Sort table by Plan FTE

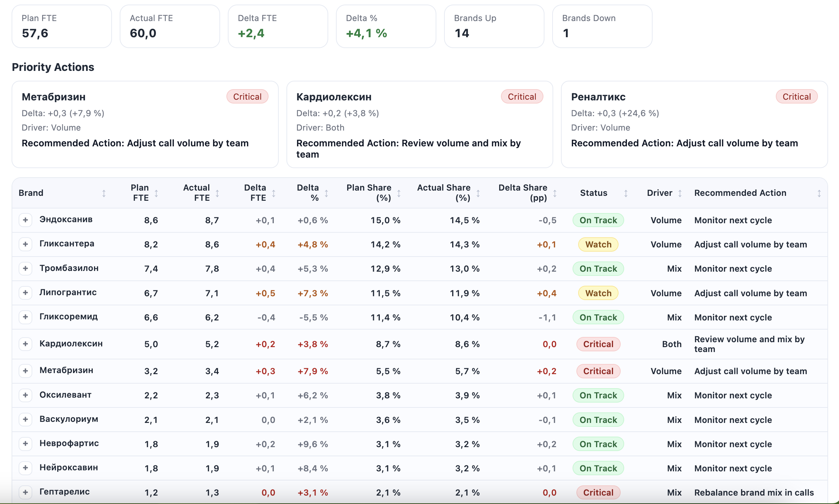[157, 193]
